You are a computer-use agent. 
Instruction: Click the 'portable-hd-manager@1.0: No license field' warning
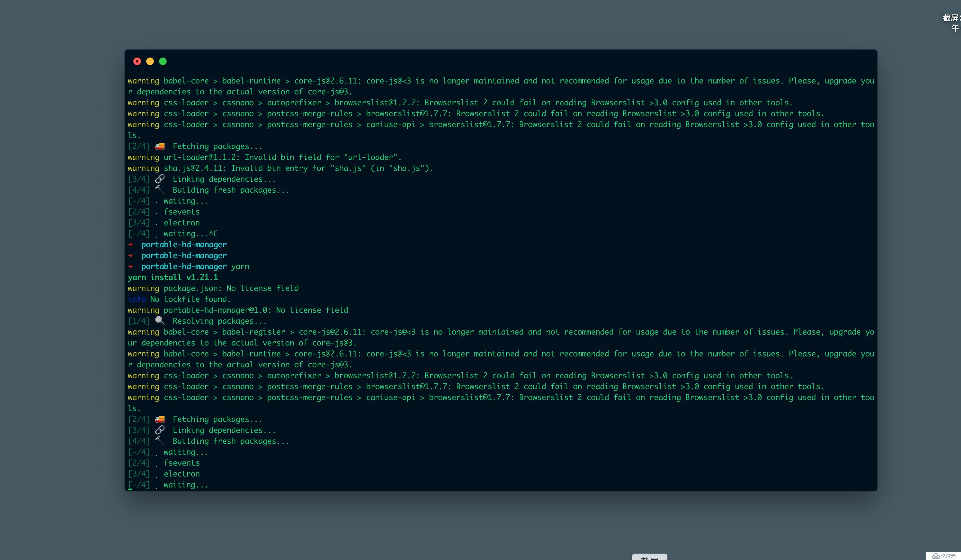click(238, 310)
